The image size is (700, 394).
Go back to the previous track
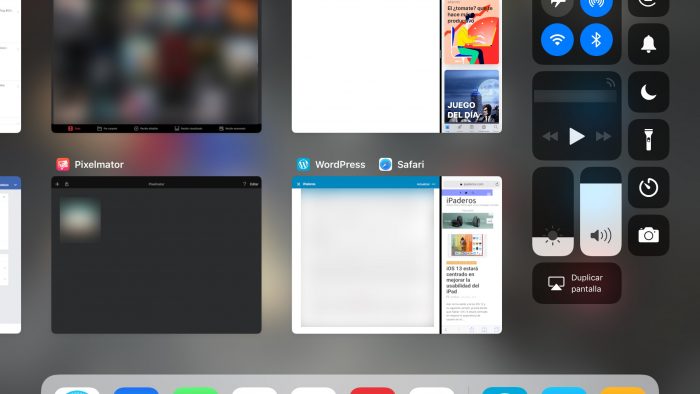[x=550, y=136]
